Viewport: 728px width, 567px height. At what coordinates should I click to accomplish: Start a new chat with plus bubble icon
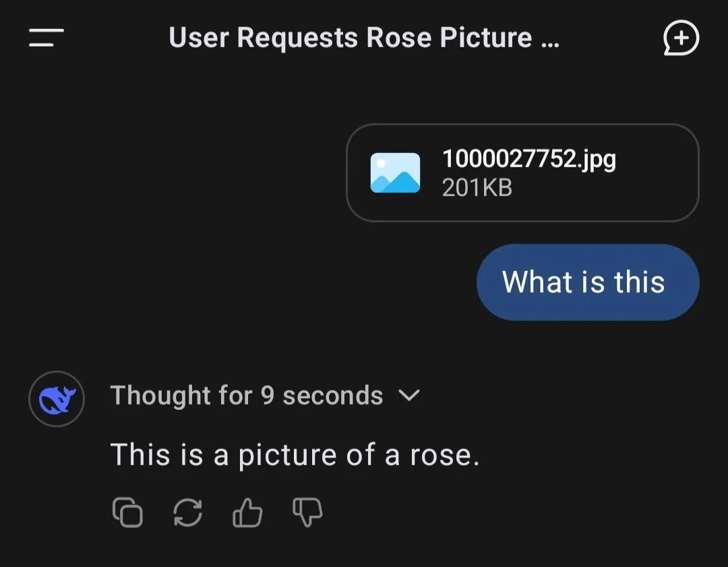681,38
